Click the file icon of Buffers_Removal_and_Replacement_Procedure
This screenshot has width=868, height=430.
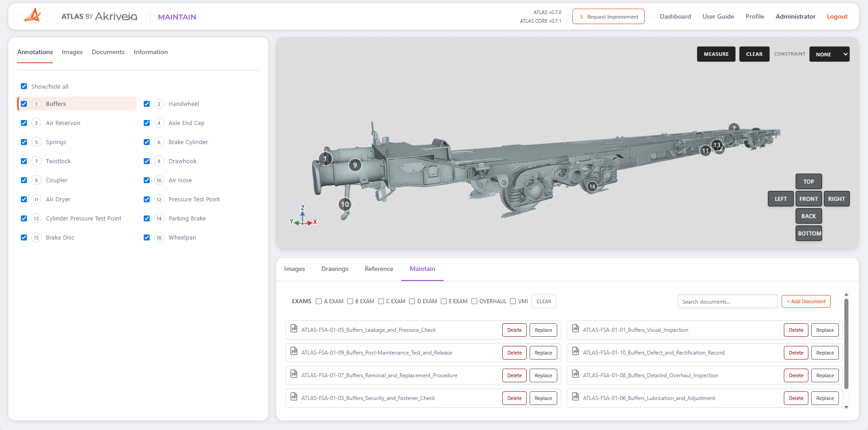[x=294, y=374]
